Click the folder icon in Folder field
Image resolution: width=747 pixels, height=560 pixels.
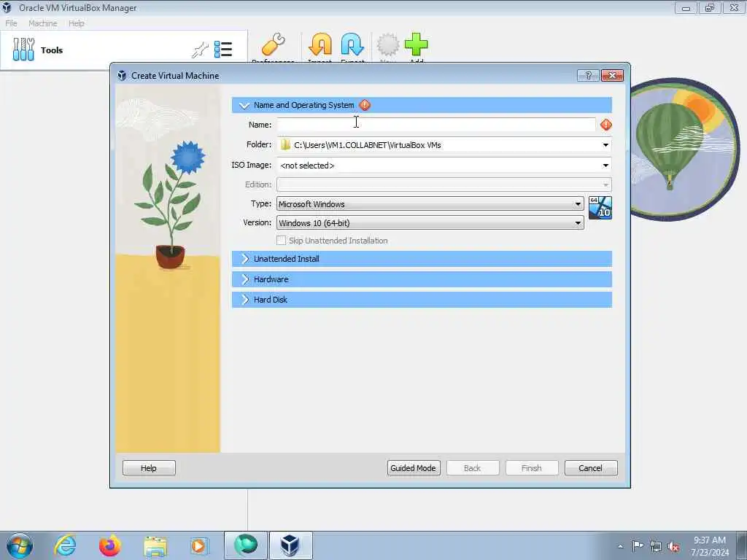[x=285, y=145]
